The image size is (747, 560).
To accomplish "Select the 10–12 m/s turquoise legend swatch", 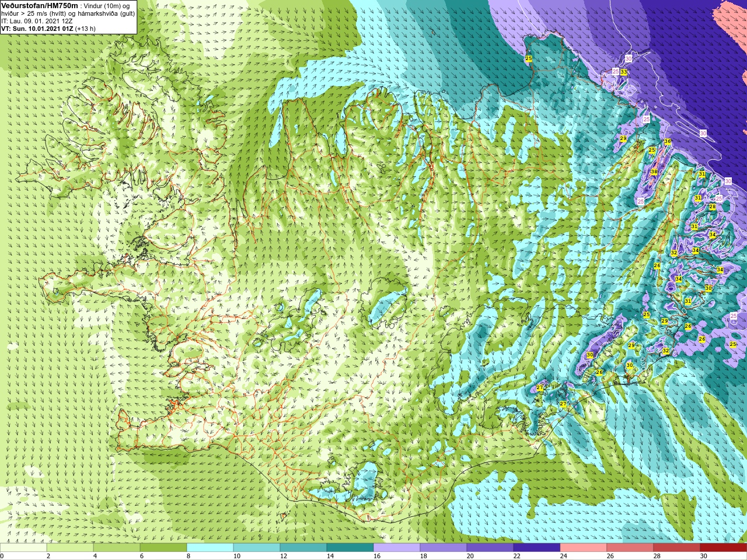I will (257, 548).
